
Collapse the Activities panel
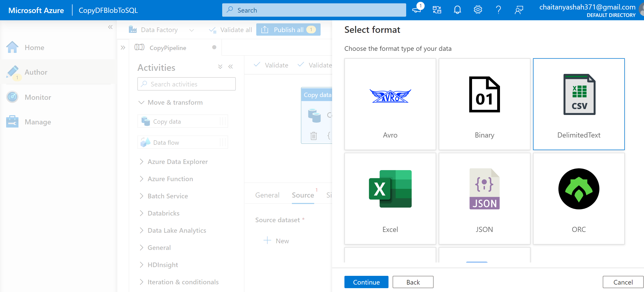click(231, 67)
